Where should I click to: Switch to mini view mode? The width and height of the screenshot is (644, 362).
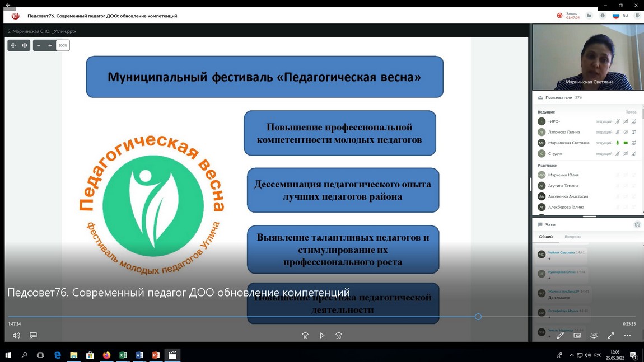coord(577,335)
